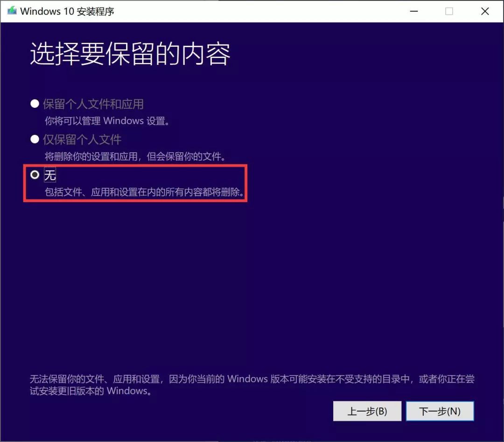Screen dimensions: 504x442
Task: Minimize the Windows 10 安装程序 window
Action: 414,11
